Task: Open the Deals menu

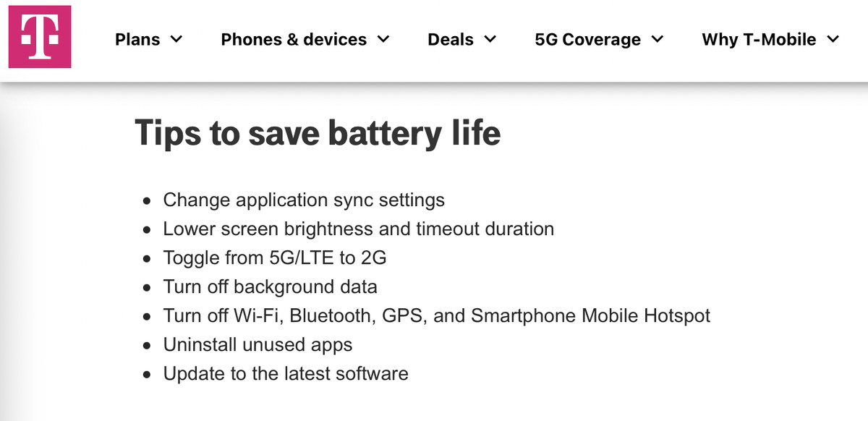Action: (462, 39)
